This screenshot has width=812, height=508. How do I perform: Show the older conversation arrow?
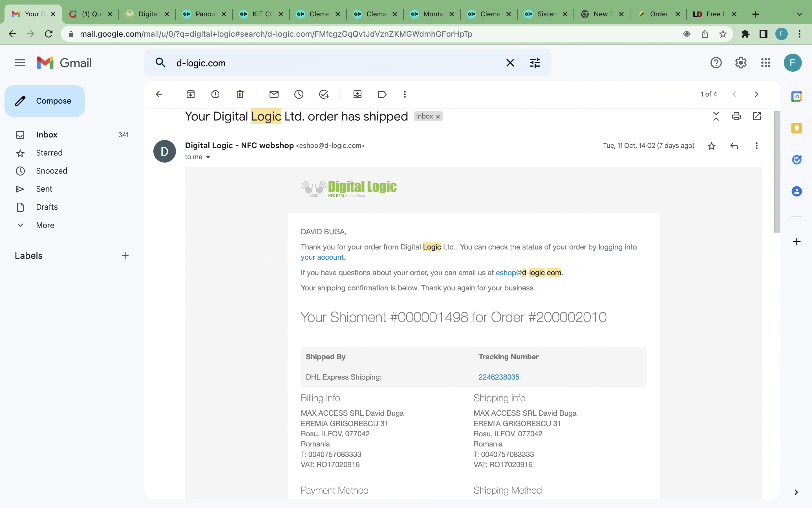[756, 95]
